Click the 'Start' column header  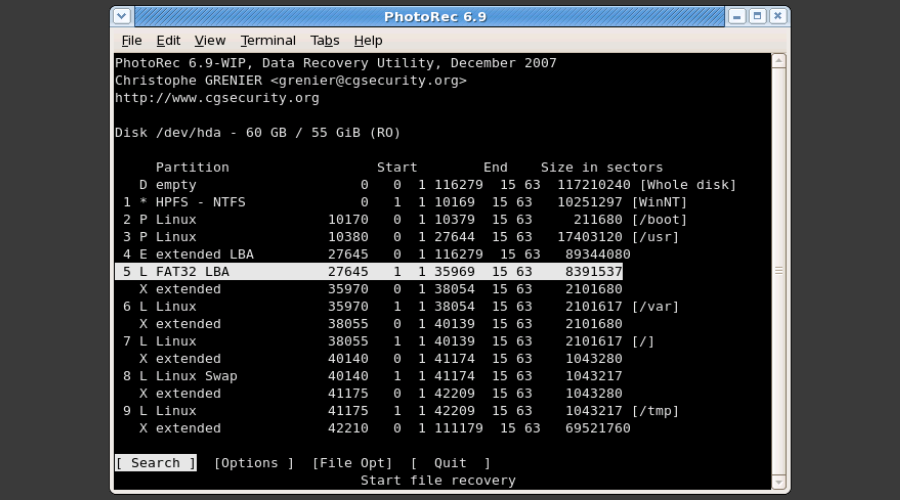[x=397, y=167]
